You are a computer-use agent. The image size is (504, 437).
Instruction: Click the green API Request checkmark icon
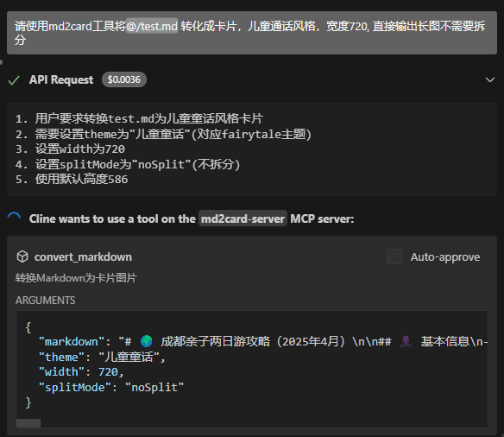(14, 80)
